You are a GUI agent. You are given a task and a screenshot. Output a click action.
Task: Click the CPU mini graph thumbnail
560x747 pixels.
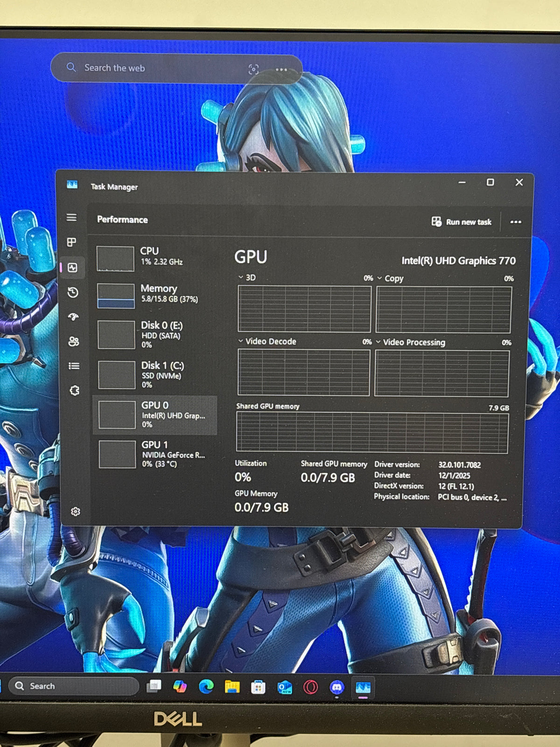coord(115,258)
